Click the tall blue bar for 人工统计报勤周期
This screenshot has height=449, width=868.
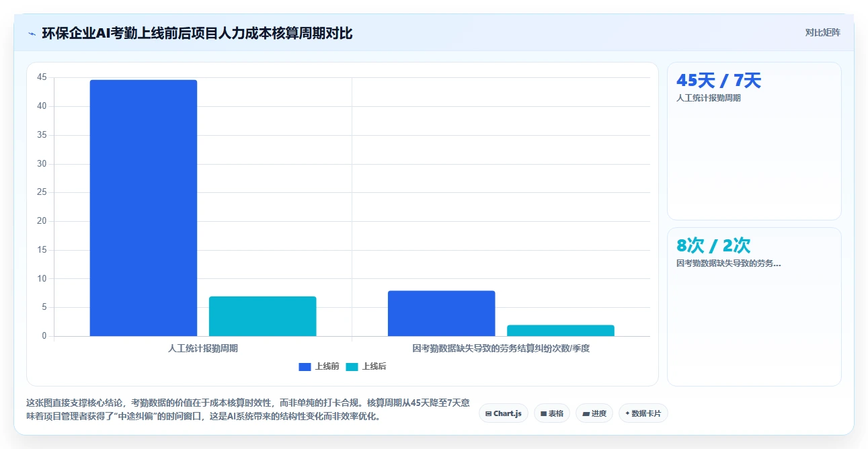pos(143,208)
